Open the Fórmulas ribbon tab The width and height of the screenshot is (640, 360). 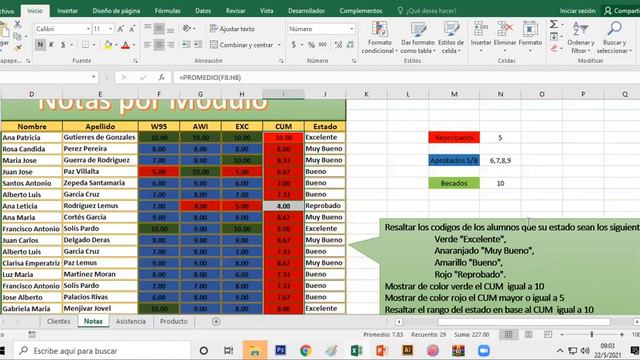(167, 11)
